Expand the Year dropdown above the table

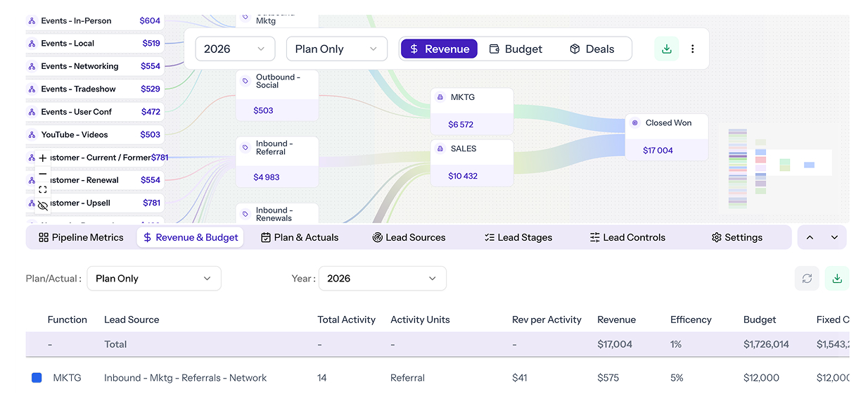(x=382, y=279)
